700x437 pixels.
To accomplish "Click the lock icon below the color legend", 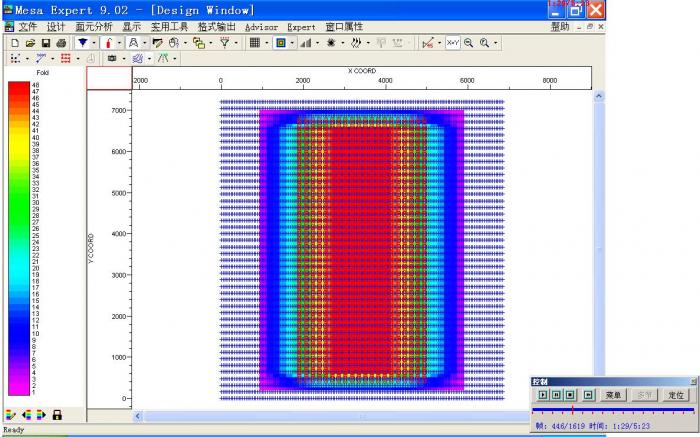I will pyautogui.click(x=57, y=414).
